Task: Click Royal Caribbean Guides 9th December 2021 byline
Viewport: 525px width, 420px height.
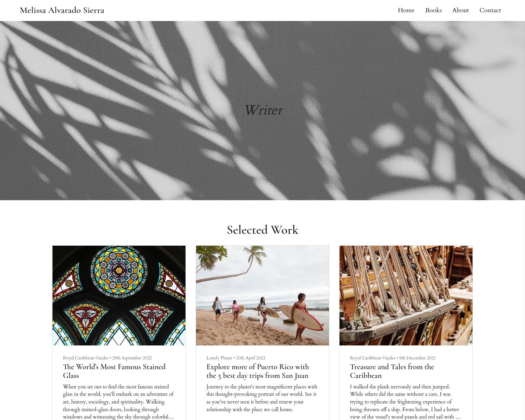Action: (x=393, y=358)
